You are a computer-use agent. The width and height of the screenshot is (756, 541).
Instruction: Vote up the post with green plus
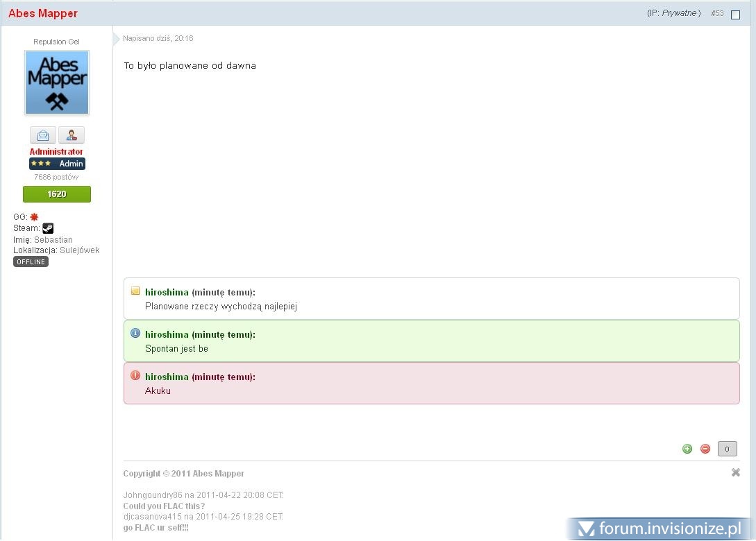coord(687,449)
